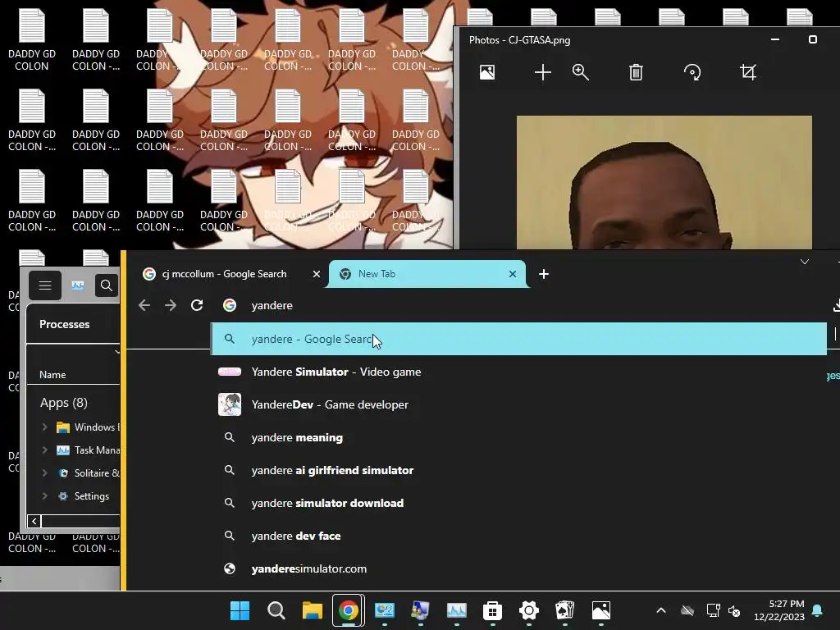Image resolution: width=840 pixels, height=630 pixels.
Task: Click the Chrome icon in the taskbar
Action: pyautogui.click(x=348, y=610)
